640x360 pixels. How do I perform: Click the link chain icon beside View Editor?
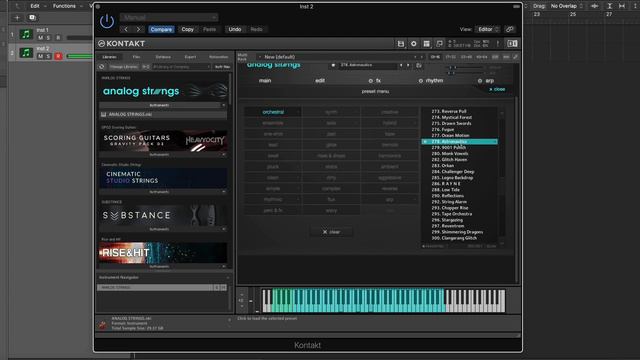[x=509, y=29]
